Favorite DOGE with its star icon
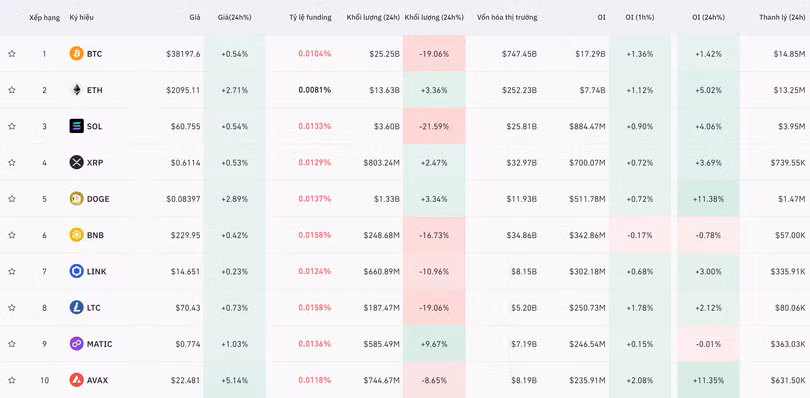 11,199
